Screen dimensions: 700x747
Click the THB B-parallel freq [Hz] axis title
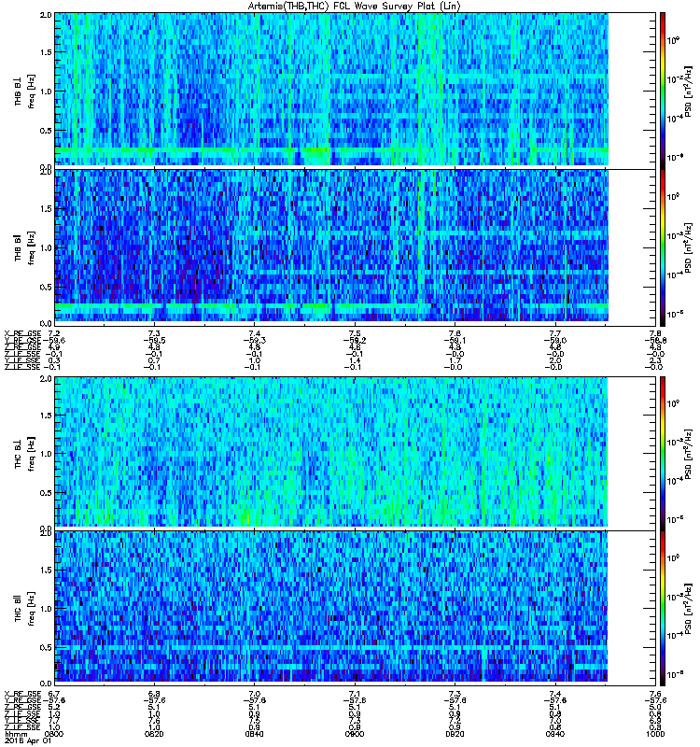pos(32,248)
